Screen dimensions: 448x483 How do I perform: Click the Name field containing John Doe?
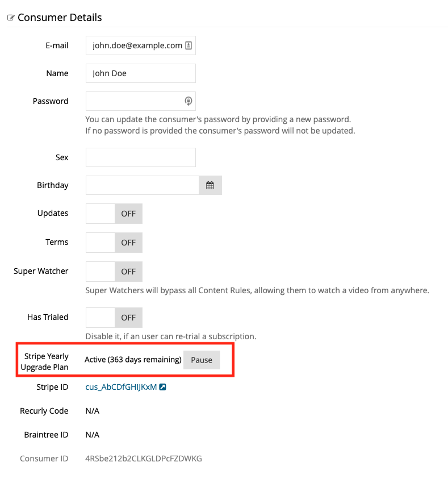(141, 73)
